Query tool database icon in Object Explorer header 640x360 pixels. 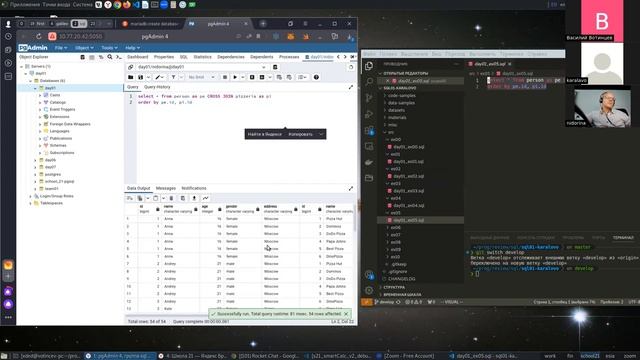[x=83, y=57]
